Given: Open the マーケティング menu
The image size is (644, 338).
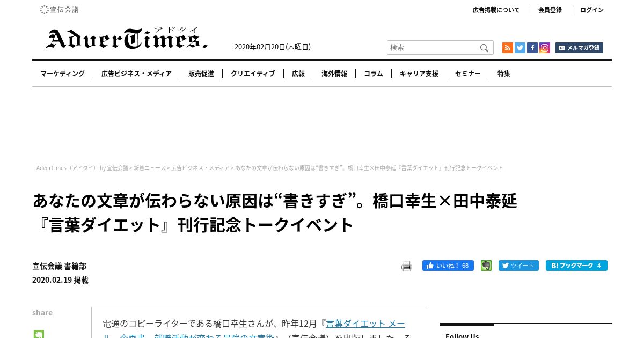Looking at the screenshot, I should 62,74.
